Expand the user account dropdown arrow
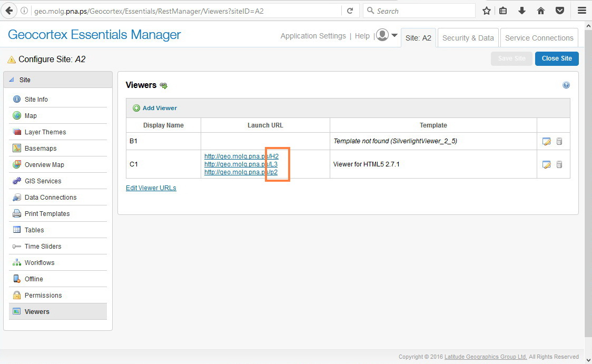This screenshot has height=364, width=592. click(x=394, y=35)
